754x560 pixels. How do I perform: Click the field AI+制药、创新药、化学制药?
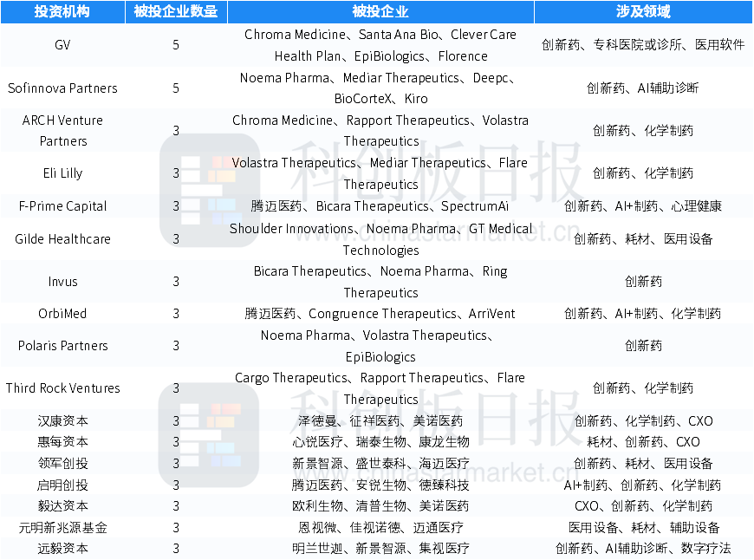pos(643,485)
